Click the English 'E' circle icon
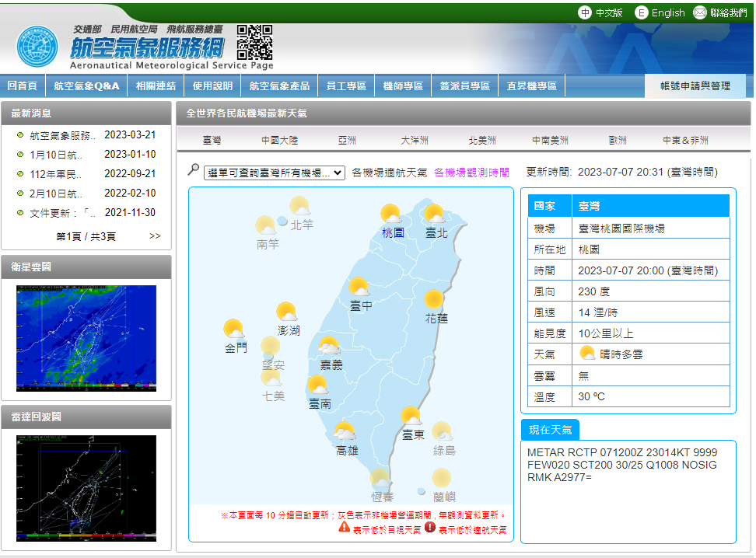Image resolution: width=756 pixels, height=558 pixels. pos(641,12)
